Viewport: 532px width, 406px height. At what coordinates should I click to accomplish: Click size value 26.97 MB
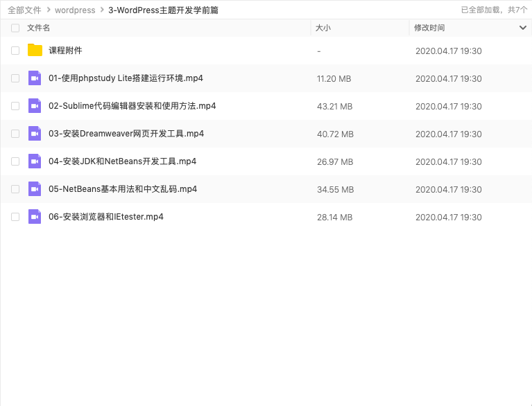[335, 162]
